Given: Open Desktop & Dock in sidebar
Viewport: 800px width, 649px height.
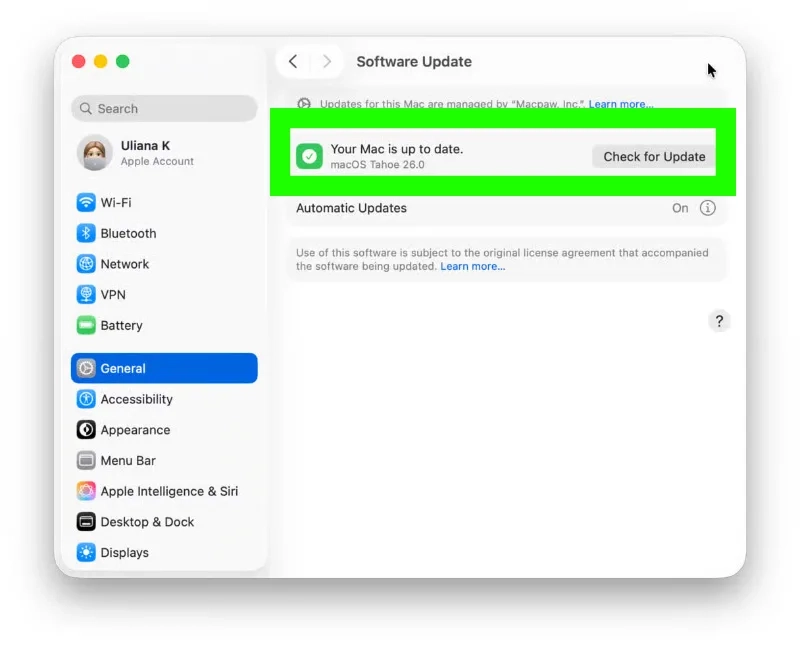Looking at the screenshot, I should coord(147,522).
